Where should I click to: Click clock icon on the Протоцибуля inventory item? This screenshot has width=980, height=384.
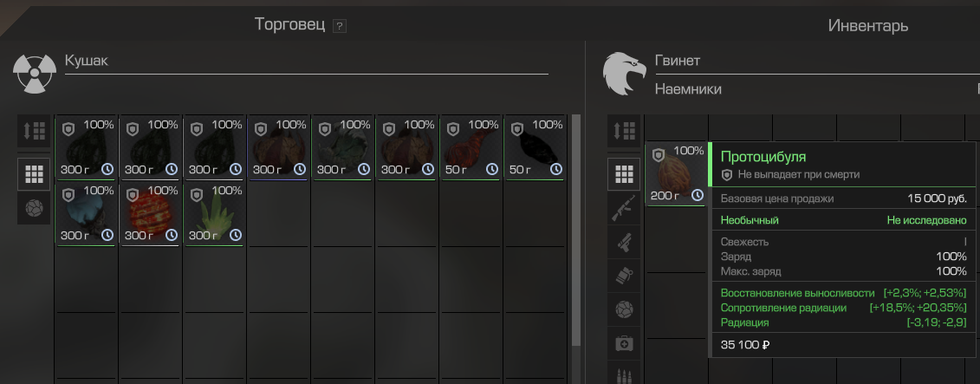tap(698, 196)
